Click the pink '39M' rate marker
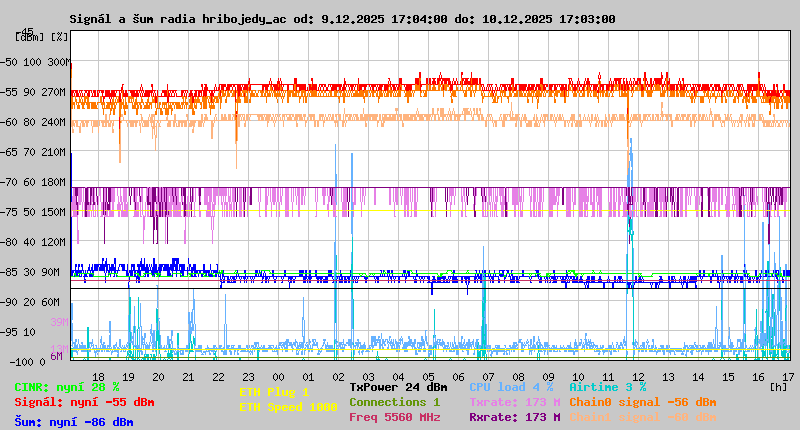Image resolution: width=800 pixels, height=430 pixels. tap(59, 322)
